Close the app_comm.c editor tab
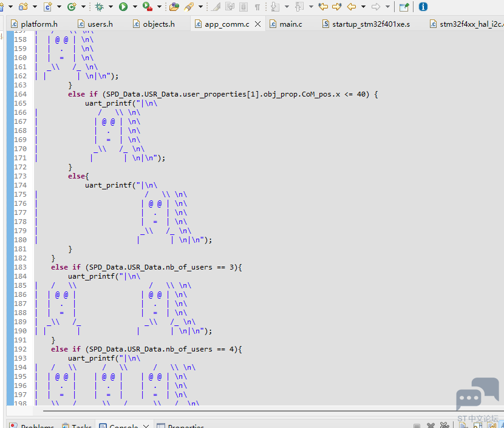 coord(257,24)
